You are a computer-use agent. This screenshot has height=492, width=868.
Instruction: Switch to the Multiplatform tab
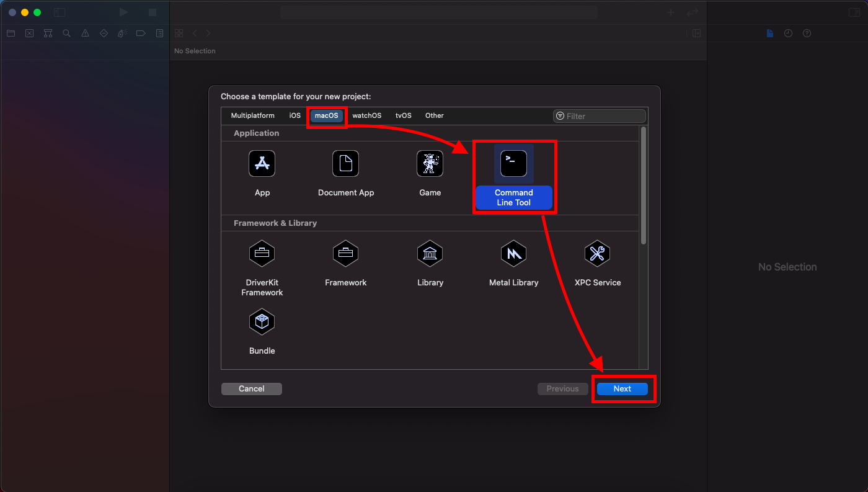pos(252,116)
